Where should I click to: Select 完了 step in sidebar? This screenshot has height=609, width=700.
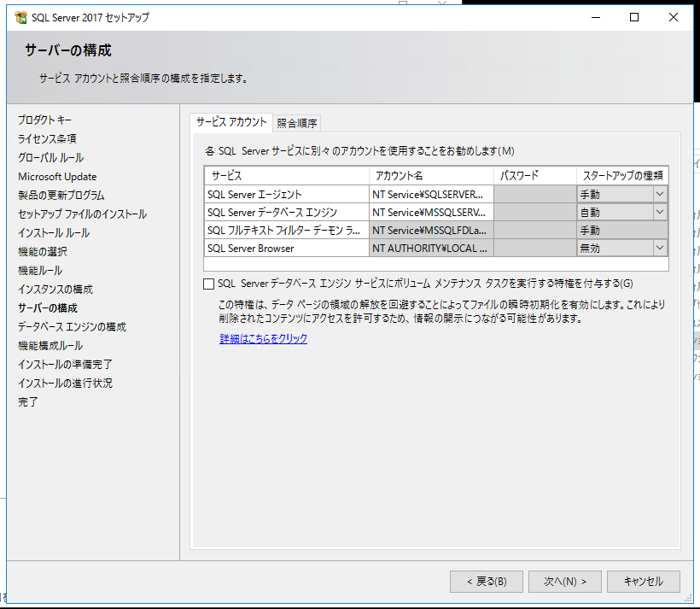click(27, 401)
